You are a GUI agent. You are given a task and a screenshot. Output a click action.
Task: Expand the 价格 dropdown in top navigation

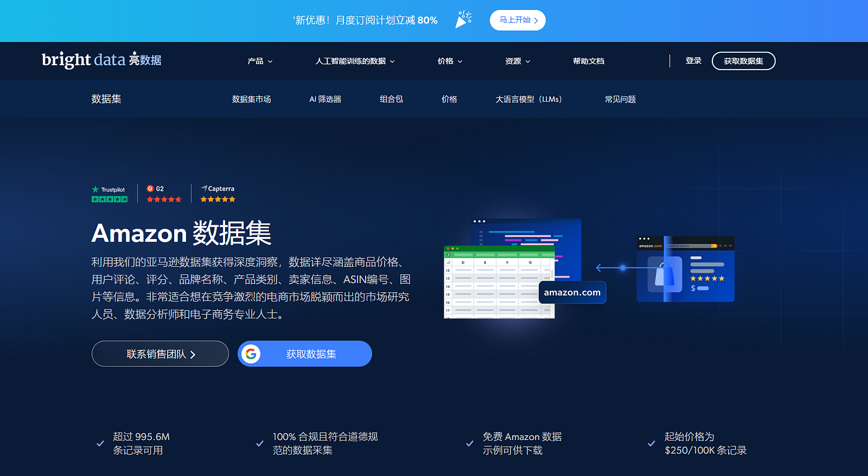coord(450,61)
